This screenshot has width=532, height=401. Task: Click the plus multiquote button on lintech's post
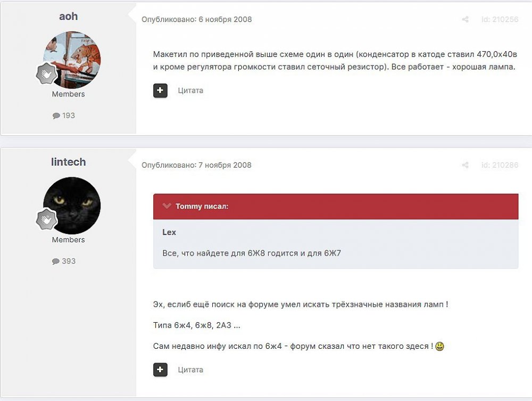click(x=160, y=370)
